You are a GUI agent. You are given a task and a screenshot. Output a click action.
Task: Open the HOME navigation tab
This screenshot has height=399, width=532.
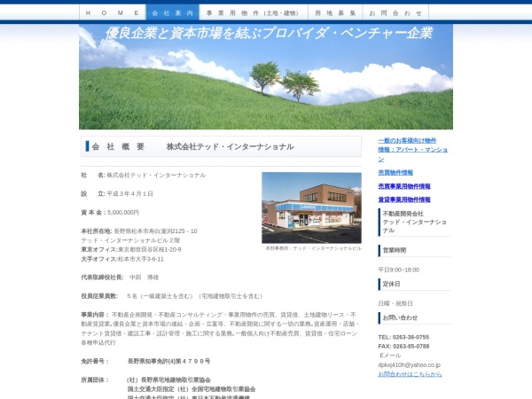point(111,13)
